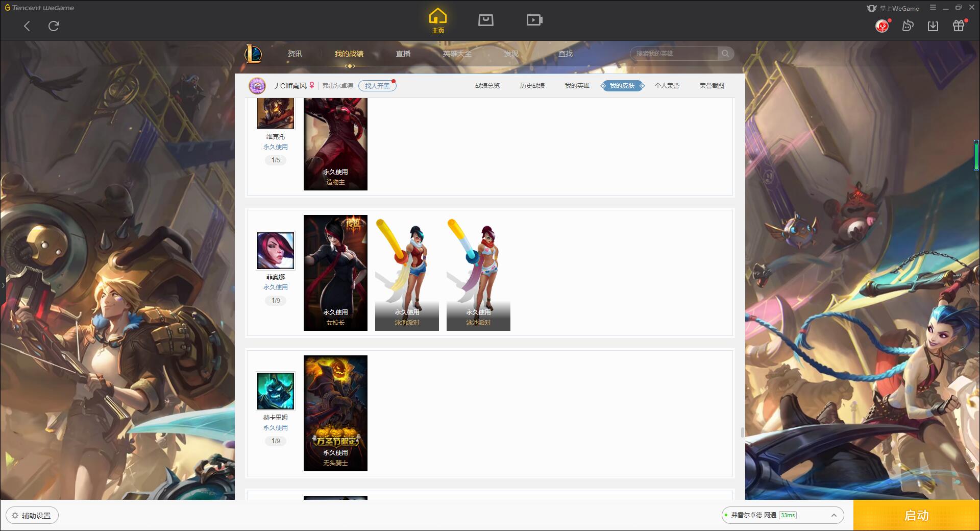Image resolution: width=980 pixels, height=531 pixels.
Task: Open the WeGame main menu hamburger icon
Action: click(933, 8)
